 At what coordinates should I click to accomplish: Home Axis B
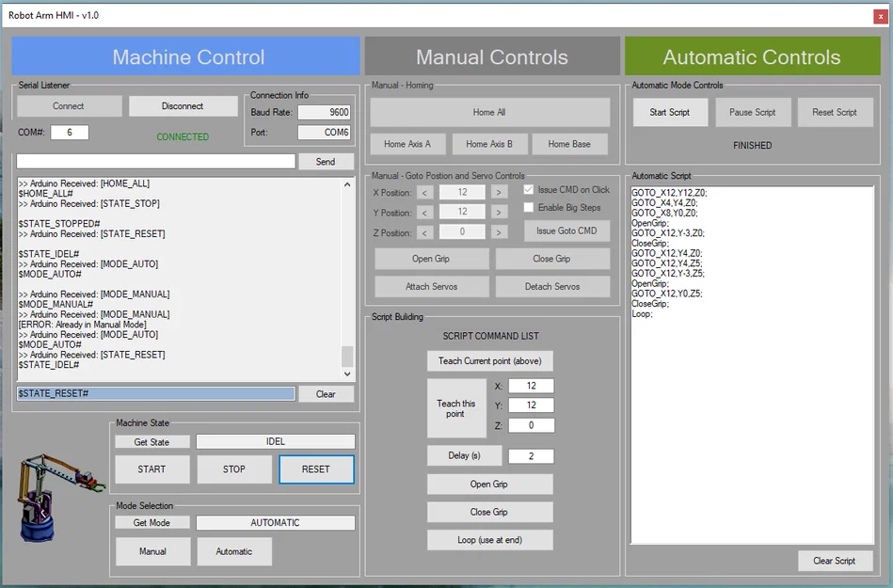489,144
